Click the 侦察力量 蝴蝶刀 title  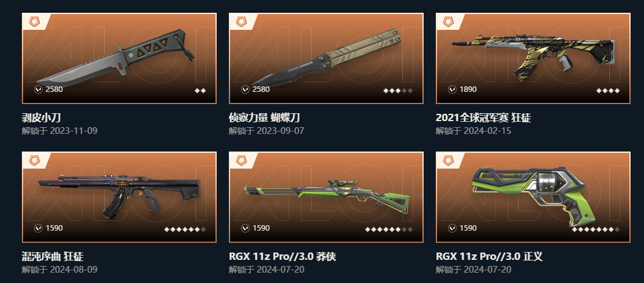coord(264,118)
